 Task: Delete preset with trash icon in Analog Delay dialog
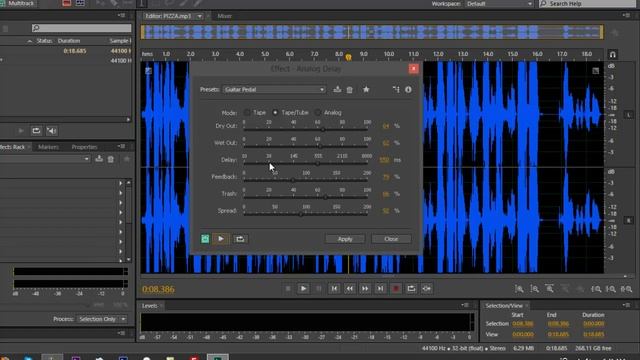click(x=350, y=89)
